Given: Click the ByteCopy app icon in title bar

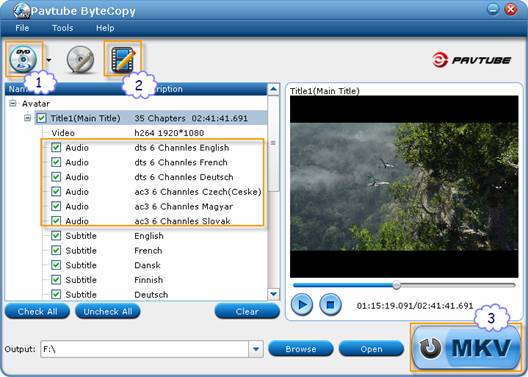Looking at the screenshot, I should 22,11.
